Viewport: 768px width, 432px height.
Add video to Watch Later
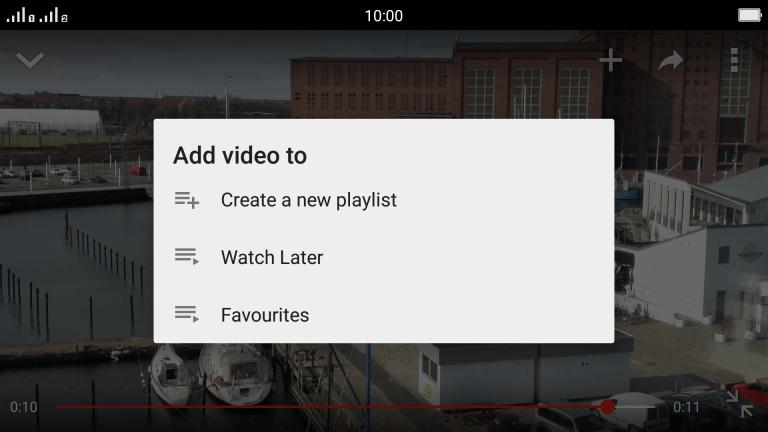(384, 257)
